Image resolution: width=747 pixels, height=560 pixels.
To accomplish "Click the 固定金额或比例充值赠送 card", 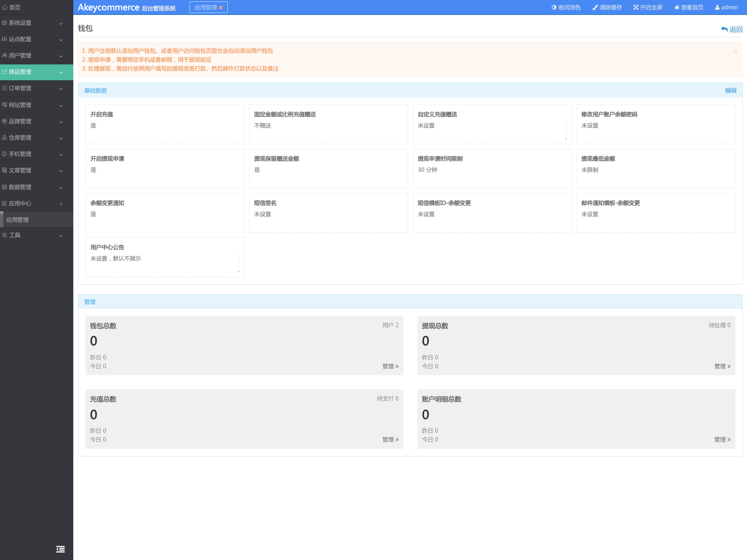I will (328, 124).
